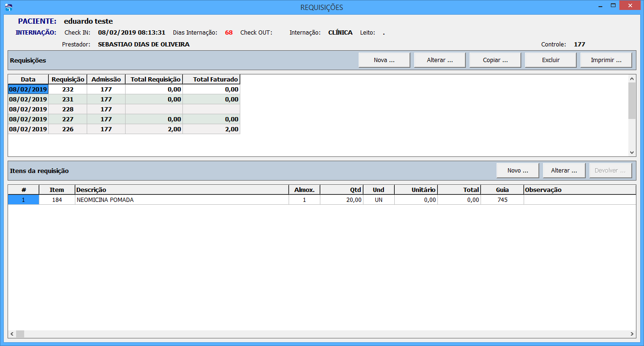Click Guia cell 745
The image size is (644, 346).
[502, 200]
